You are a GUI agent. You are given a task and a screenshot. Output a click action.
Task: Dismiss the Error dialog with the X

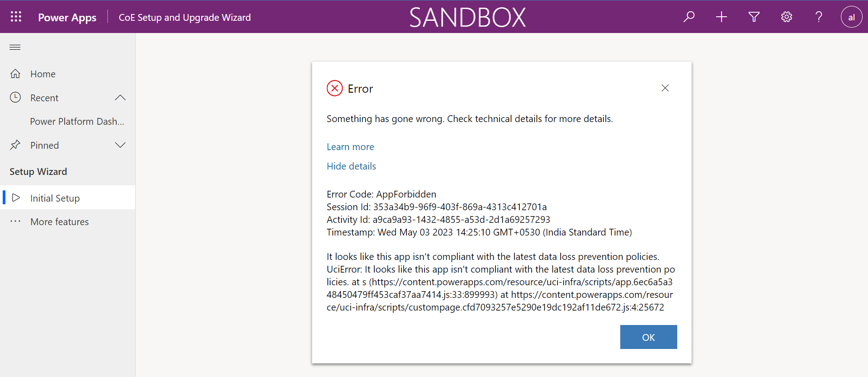(x=665, y=88)
